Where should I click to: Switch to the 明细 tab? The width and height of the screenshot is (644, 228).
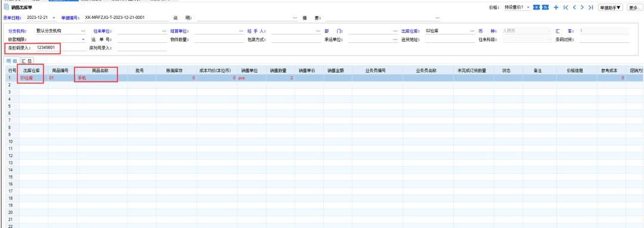(11, 61)
